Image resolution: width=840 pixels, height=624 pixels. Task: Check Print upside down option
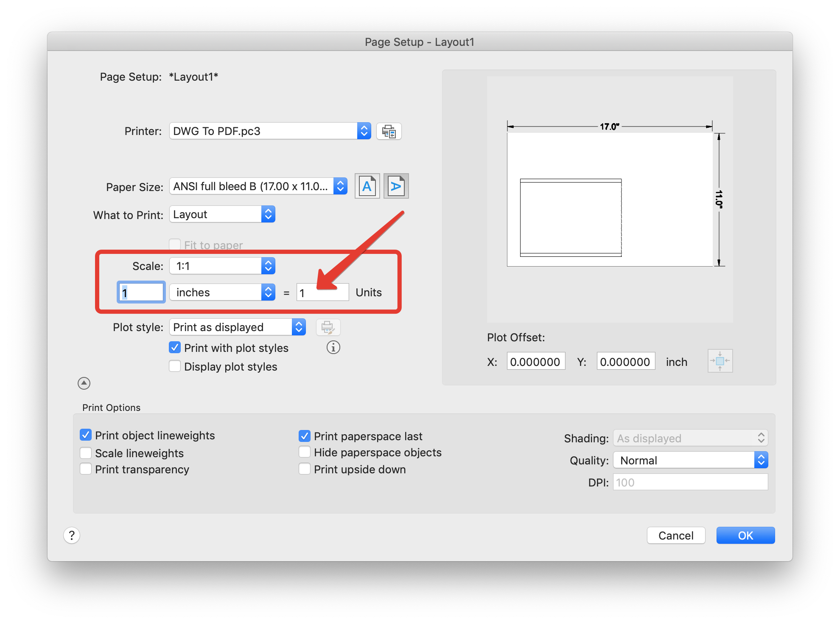pyautogui.click(x=305, y=469)
